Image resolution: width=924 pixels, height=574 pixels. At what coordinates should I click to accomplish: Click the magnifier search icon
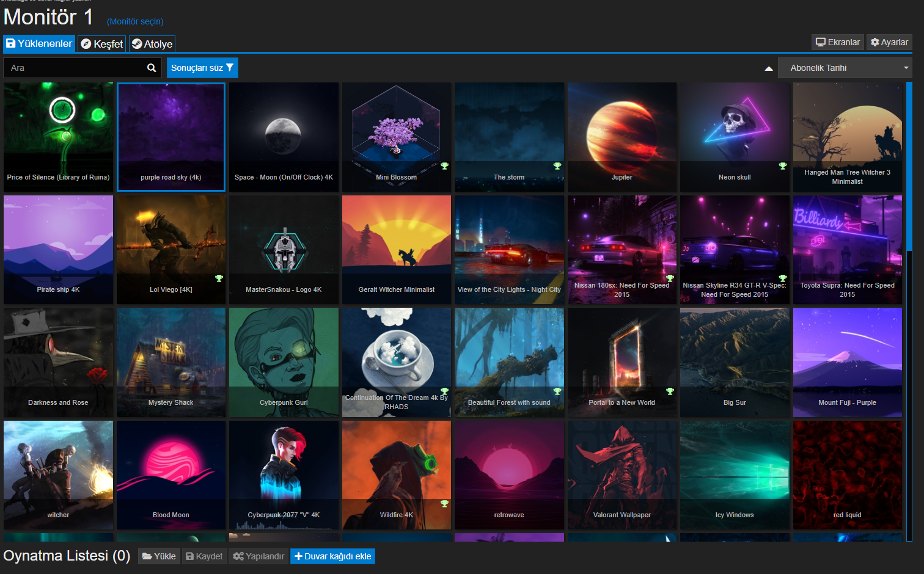click(x=152, y=68)
